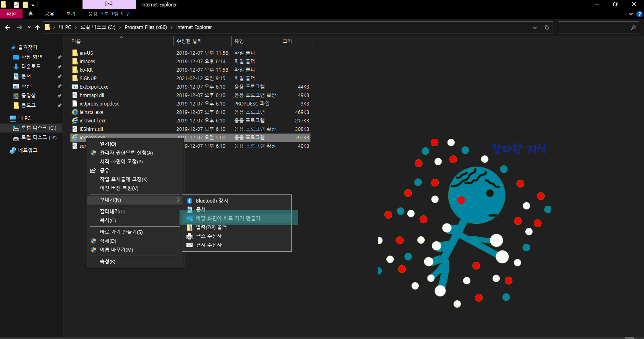
Task: Click Program Files (x86) breadcrumb
Action: 146,27
